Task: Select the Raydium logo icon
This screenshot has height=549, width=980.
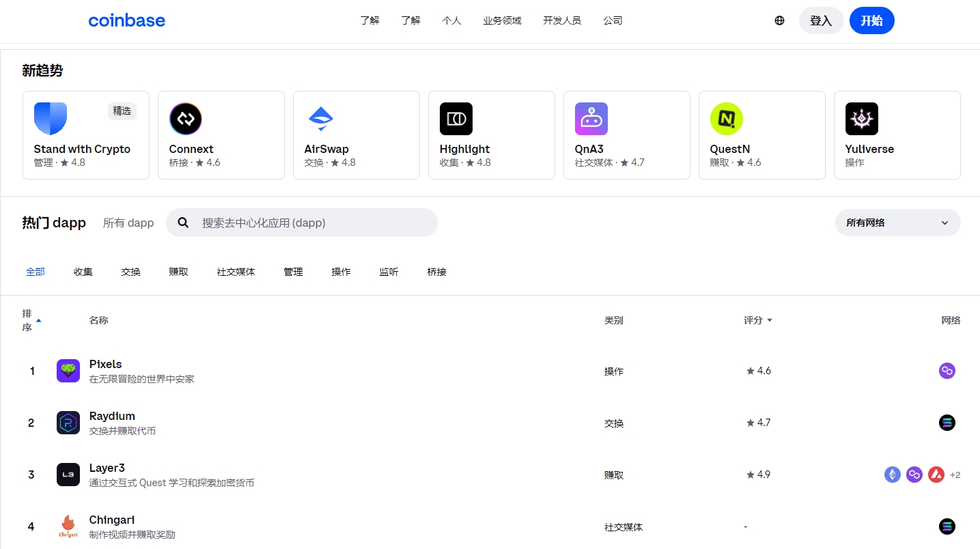Action: coord(68,423)
